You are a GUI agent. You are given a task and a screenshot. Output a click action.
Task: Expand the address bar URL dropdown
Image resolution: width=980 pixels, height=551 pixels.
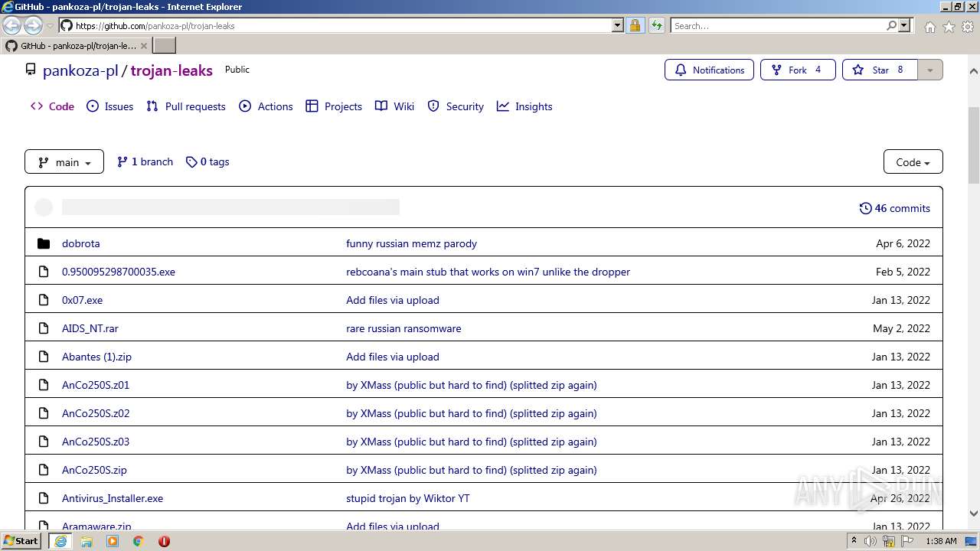click(618, 25)
